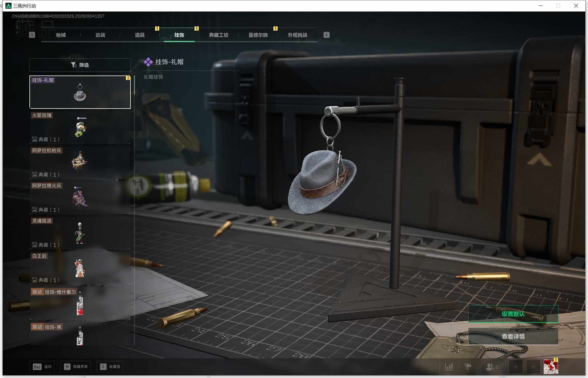Pick the 阿萨拉机枪兵 charm

(80, 162)
